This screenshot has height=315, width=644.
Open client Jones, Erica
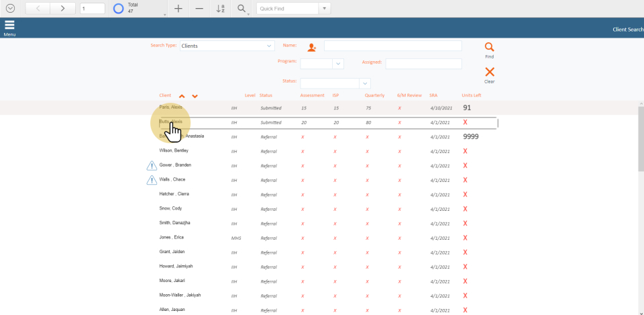(x=171, y=237)
